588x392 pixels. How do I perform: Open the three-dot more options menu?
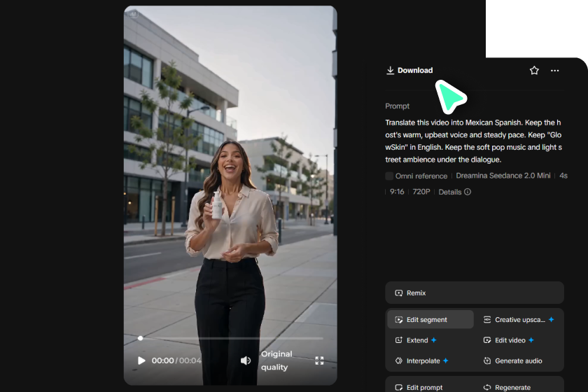tap(554, 71)
